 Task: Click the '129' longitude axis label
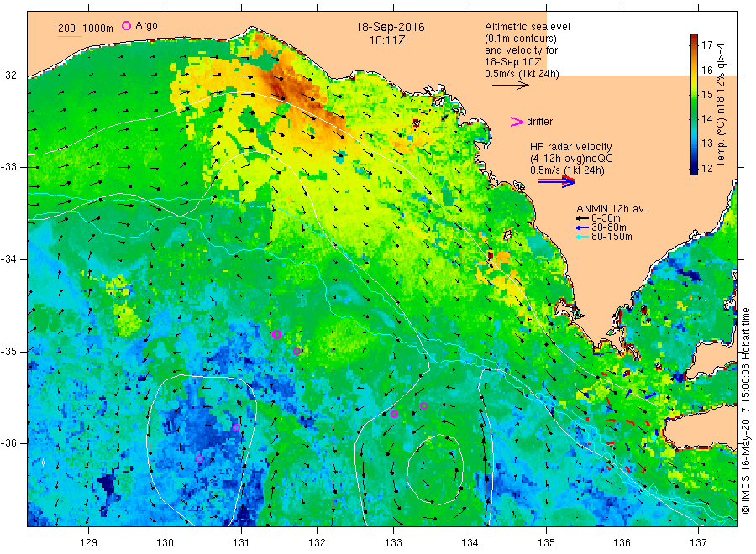coord(89,543)
